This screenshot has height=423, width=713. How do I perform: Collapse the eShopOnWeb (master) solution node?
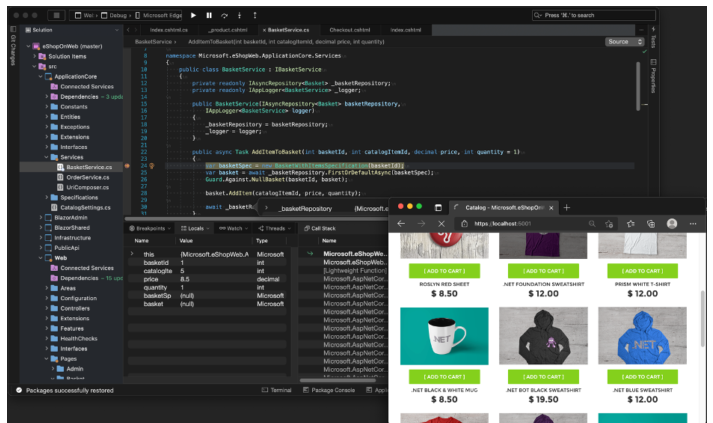[x=29, y=46]
